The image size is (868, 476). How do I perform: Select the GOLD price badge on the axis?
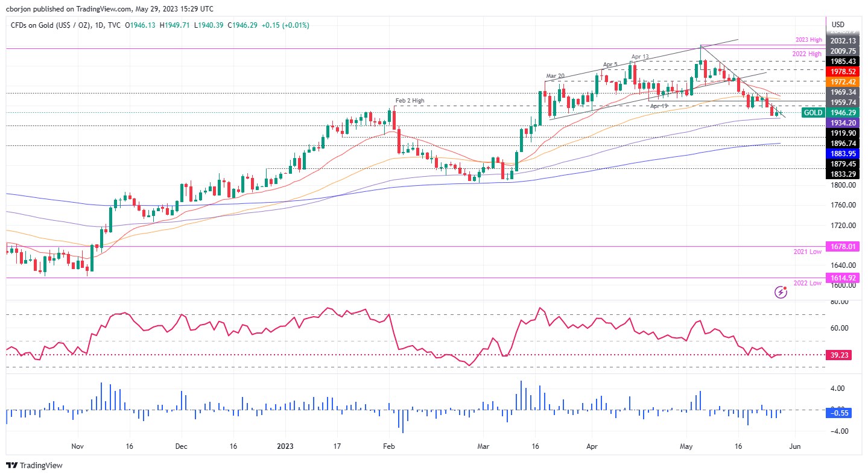point(813,112)
